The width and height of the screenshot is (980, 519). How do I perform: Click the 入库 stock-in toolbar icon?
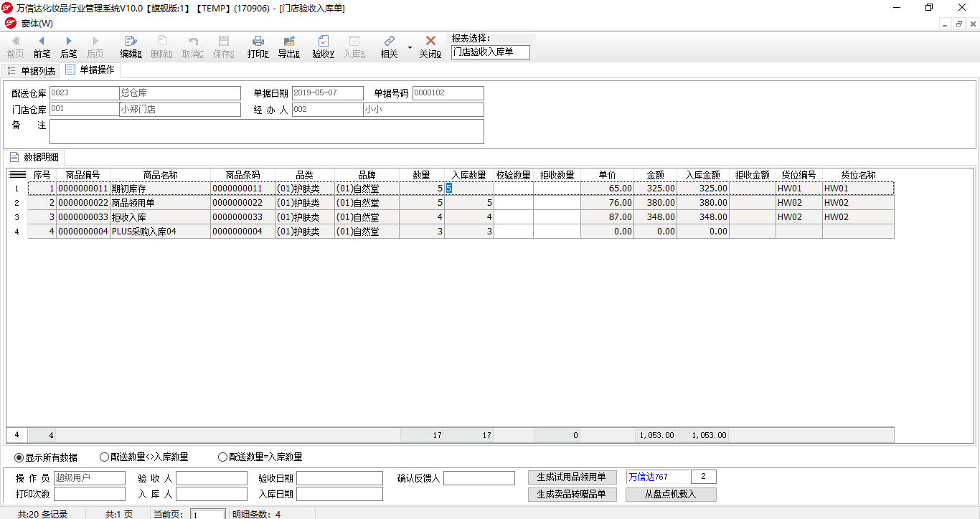354,47
